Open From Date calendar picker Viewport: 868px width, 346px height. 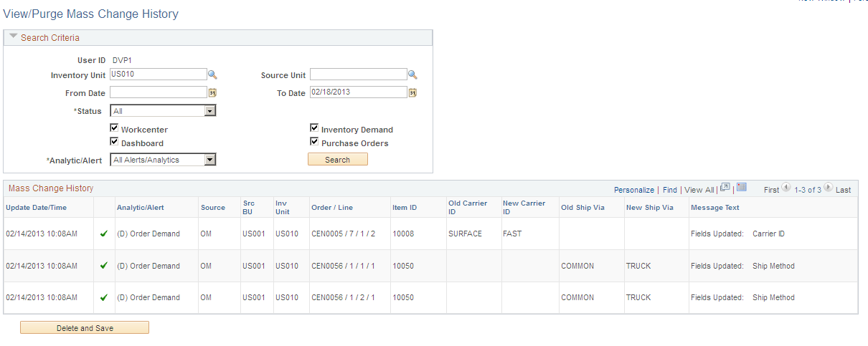[x=212, y=92]
